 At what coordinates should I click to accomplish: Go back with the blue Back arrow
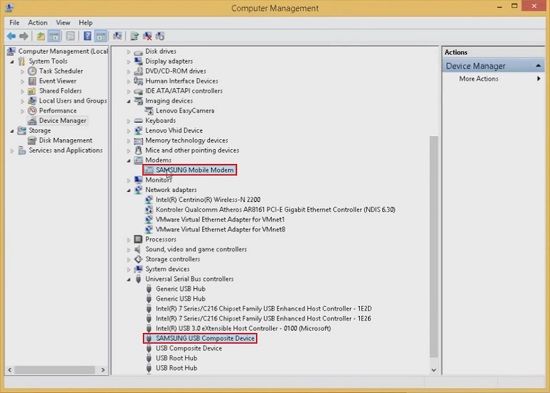click(x=11, y=36)
